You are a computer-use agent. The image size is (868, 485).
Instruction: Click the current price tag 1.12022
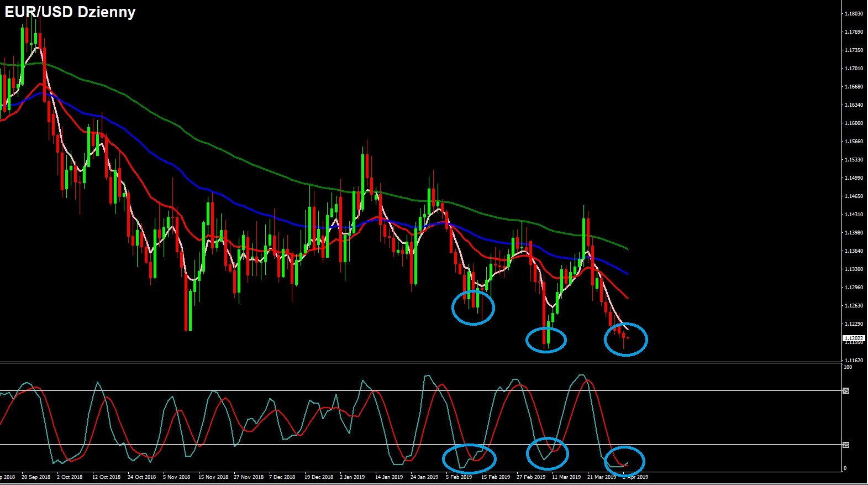click(x=853, y=338)
